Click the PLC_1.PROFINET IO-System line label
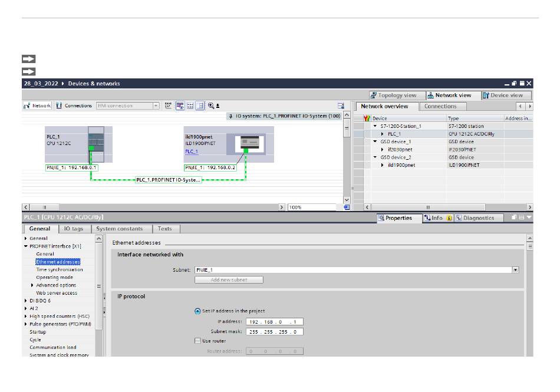 click(168, 180)
